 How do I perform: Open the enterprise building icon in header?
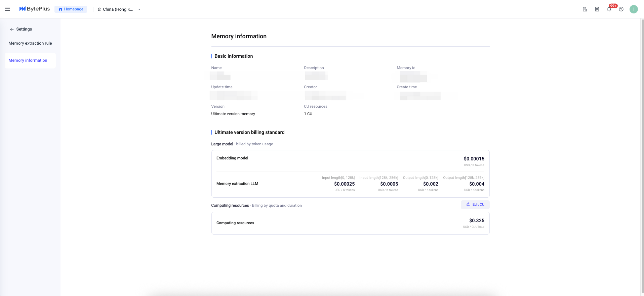coord(585,9)
